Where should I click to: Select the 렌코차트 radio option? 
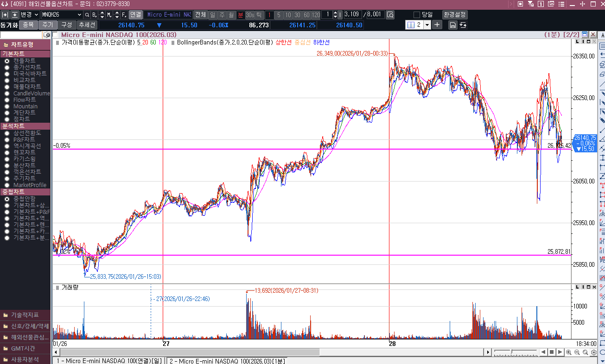[7, 152]
